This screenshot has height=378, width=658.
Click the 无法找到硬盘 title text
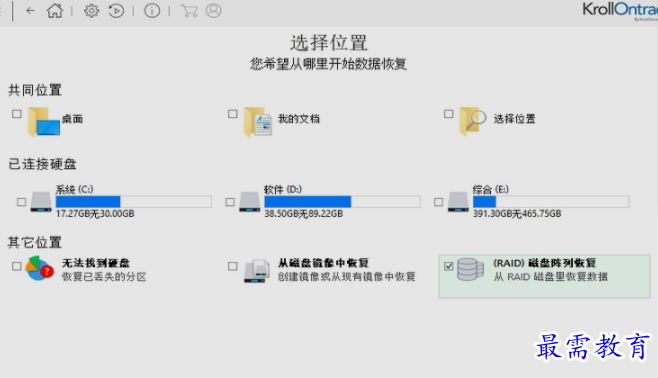tap(96, 263)
